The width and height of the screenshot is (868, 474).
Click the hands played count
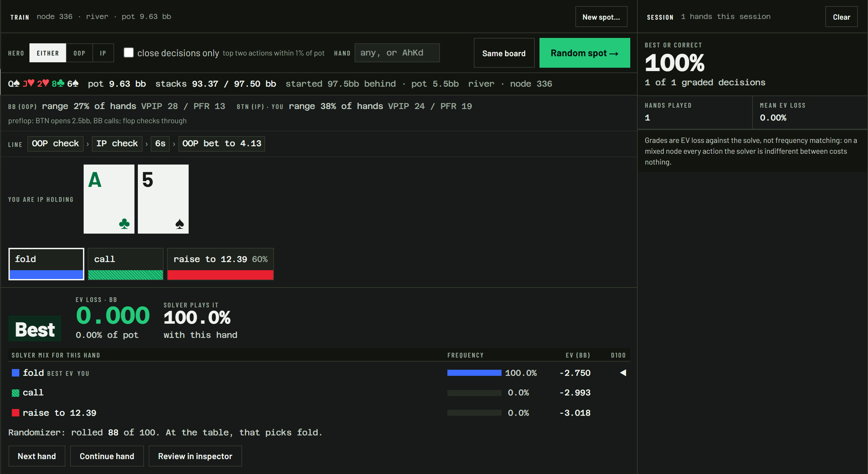[647, 117]
